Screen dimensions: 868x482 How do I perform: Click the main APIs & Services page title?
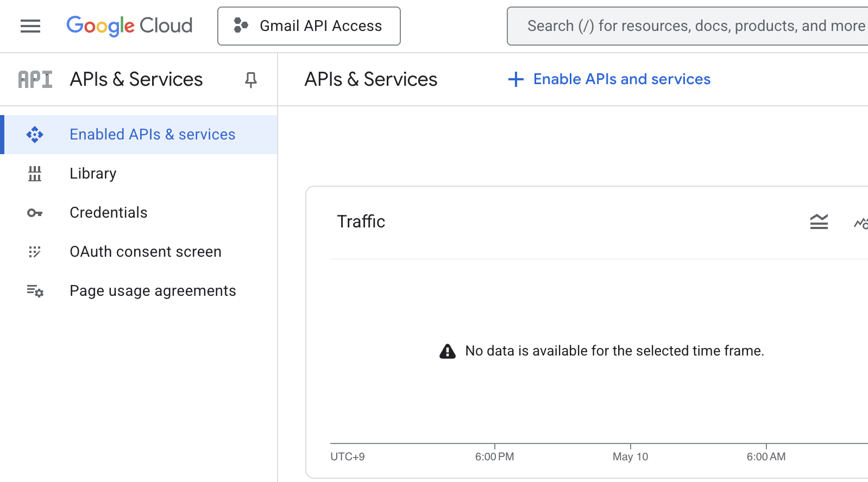point(371,79)
